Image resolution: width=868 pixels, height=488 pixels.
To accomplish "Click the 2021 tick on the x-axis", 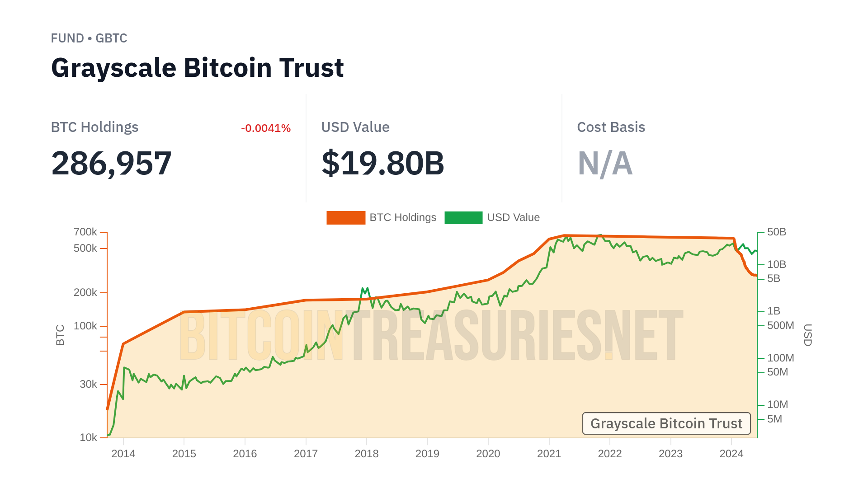I will (549, 454).
